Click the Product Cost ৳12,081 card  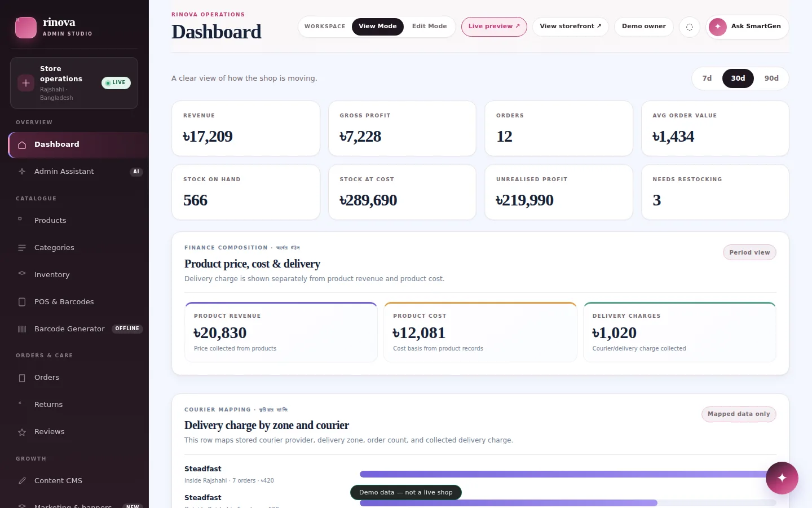click(480, 332)
